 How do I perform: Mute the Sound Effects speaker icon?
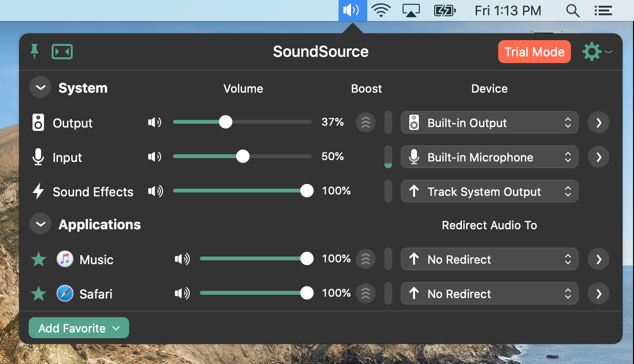click(155, 192)
